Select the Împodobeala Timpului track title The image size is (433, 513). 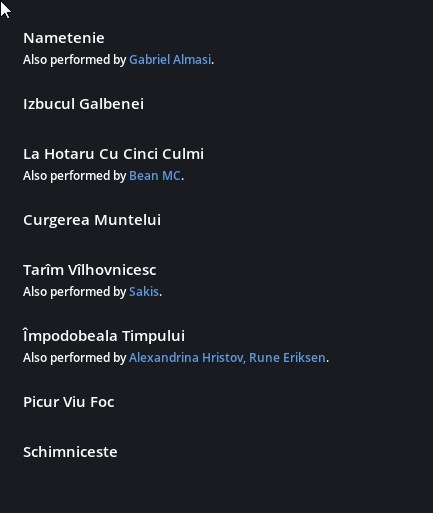pyautogui.click(x=104, y=336)
